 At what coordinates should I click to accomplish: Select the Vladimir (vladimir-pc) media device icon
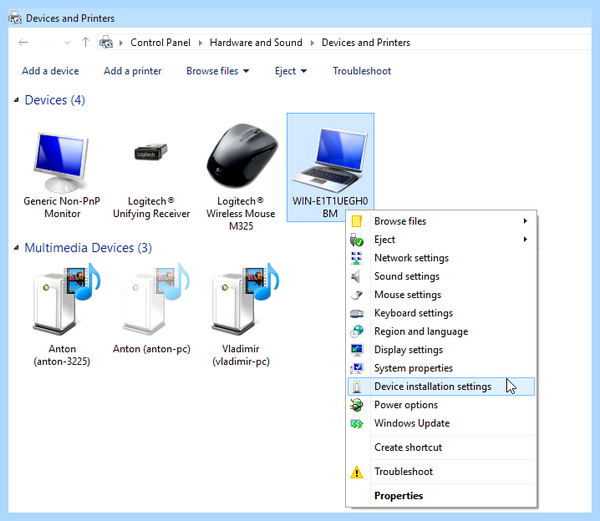[x=245, y=298]
